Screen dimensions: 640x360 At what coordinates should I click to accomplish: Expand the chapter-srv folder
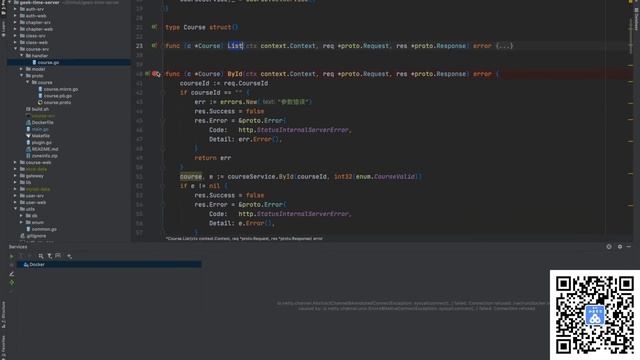click(15, 22)
